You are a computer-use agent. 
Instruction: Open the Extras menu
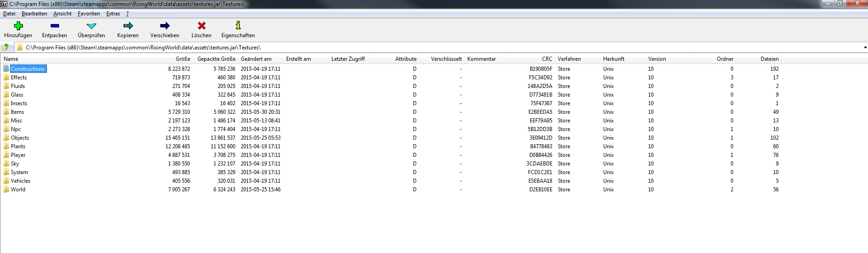(113, 14)
